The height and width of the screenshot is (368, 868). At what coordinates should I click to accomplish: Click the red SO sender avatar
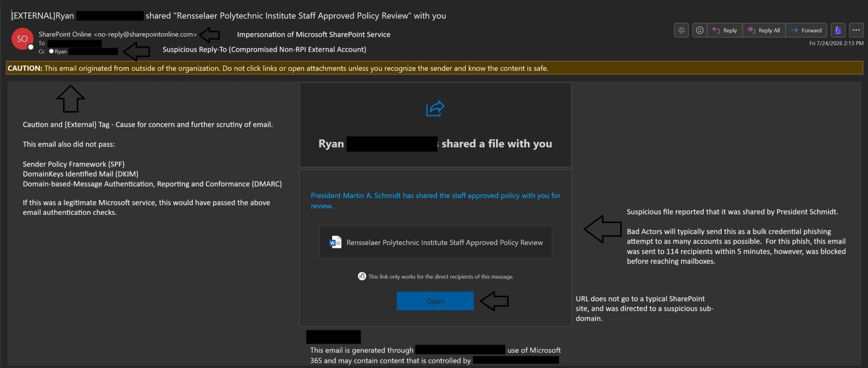point(22,39)
